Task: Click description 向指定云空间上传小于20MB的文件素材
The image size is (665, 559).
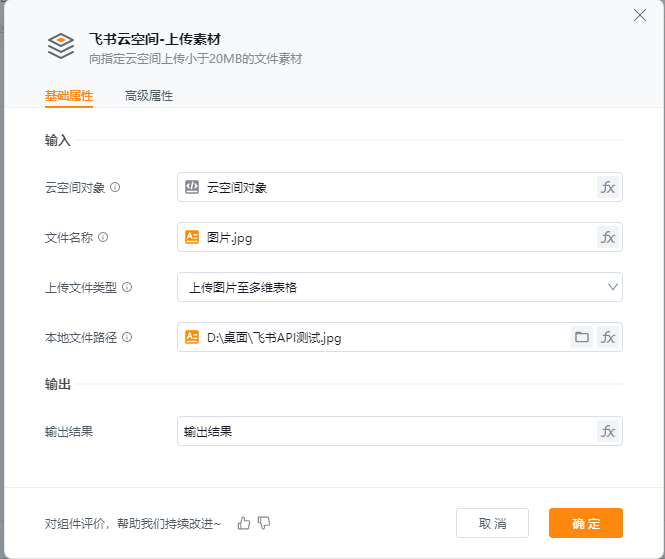Action: point(195,59)
